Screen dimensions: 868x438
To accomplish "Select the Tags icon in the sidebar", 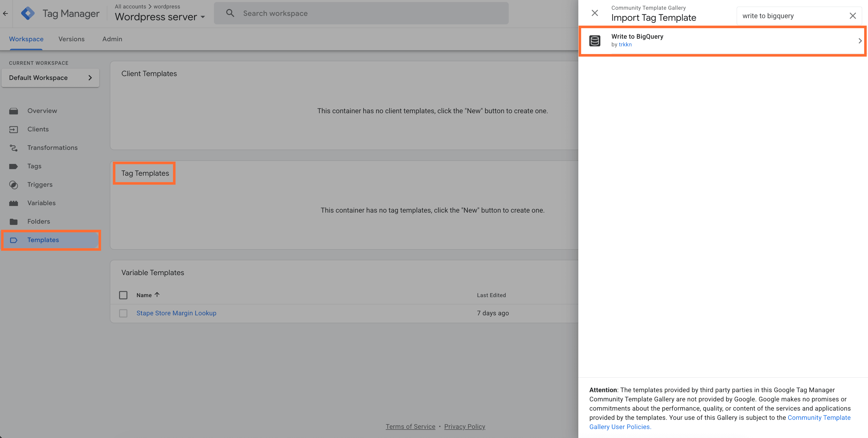I will coord(14,166).
